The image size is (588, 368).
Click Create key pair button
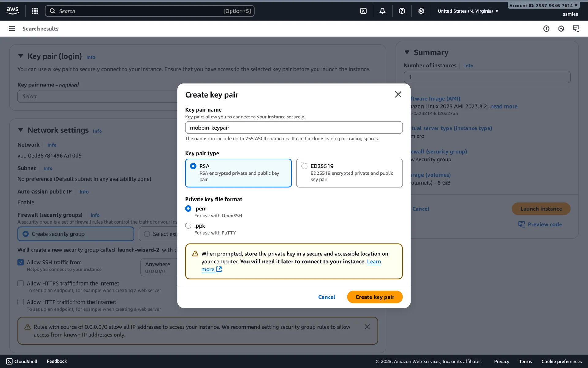(375, 297)
